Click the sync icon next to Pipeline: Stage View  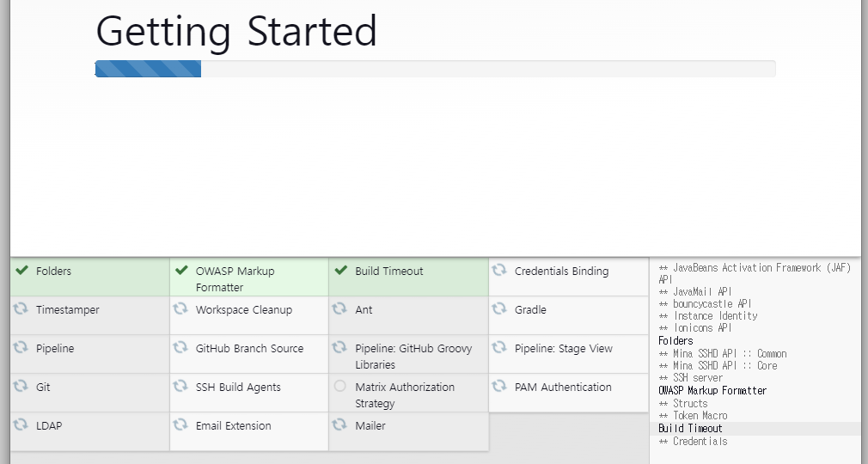click(499, 347)
